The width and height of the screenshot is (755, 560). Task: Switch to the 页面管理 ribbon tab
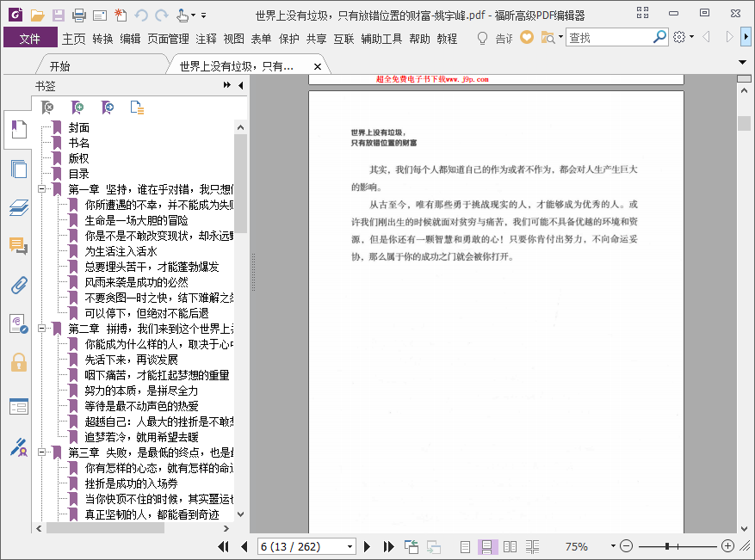[168, 39]
